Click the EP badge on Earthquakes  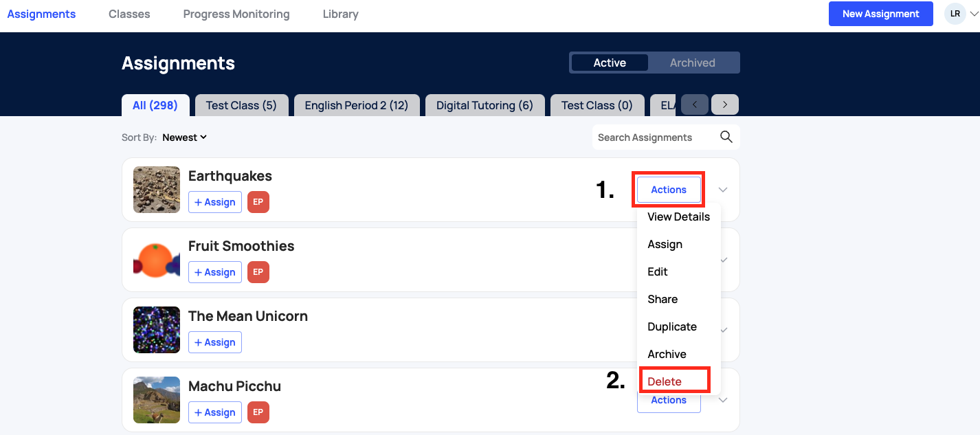(x=258, y=202)
